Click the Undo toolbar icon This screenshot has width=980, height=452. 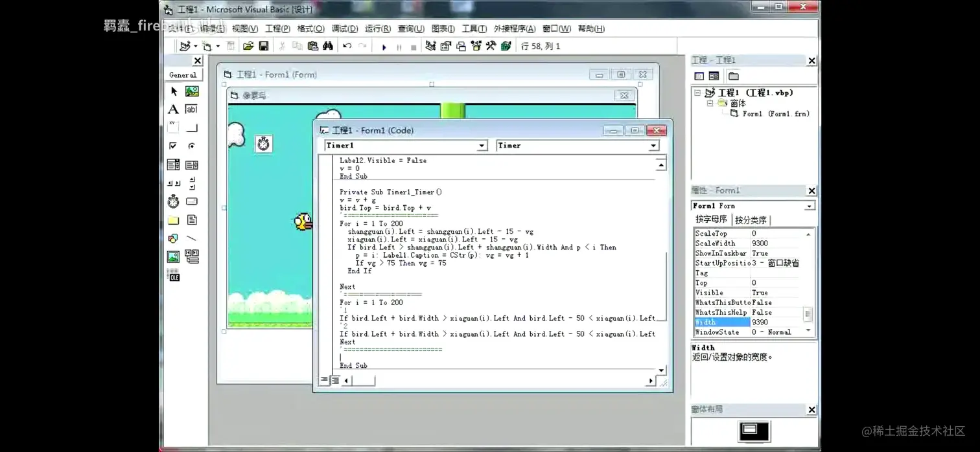coord(347,46)
